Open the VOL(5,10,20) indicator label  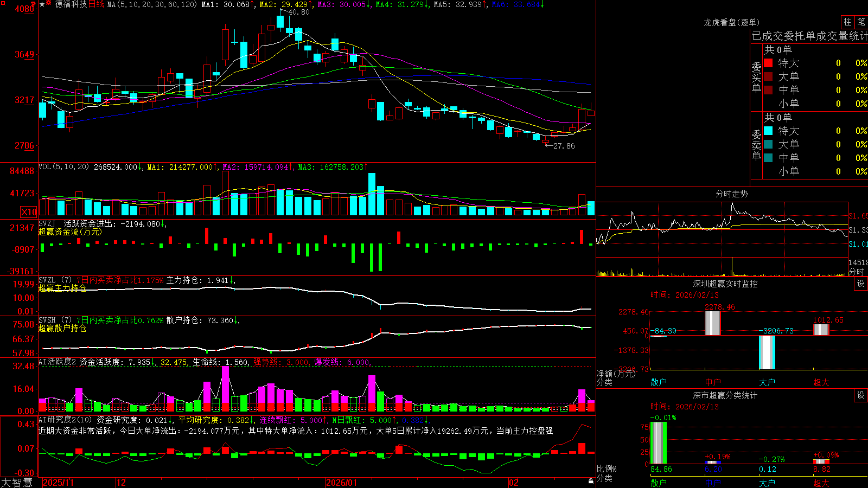click(63, 167)
